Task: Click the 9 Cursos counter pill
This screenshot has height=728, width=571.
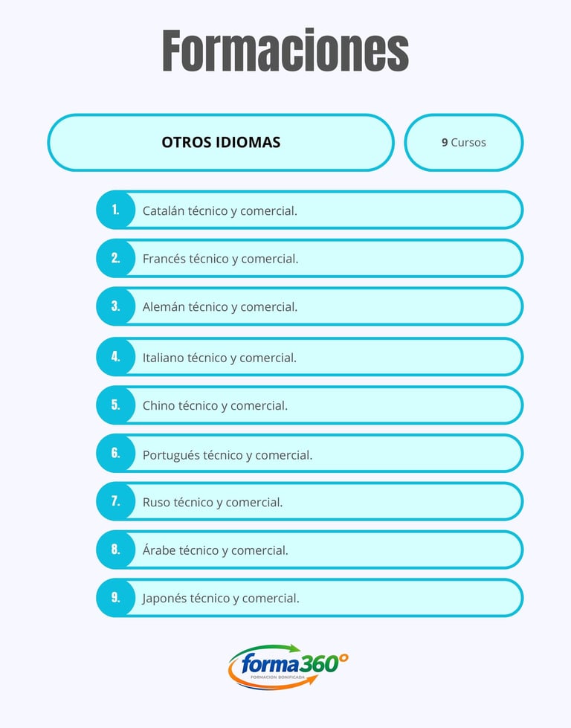Action: (x=464, y=143)
